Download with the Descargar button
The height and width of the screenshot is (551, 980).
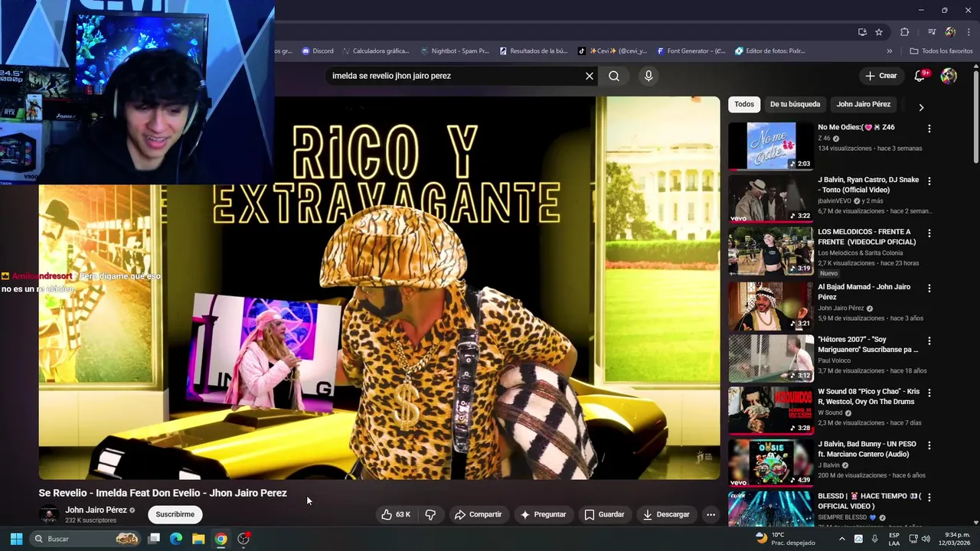666,514
